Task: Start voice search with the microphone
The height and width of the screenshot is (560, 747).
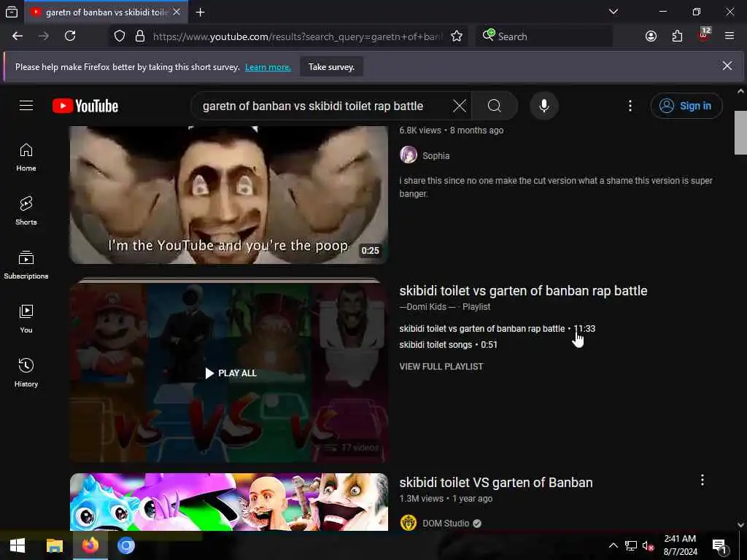Action: [544, 106]
